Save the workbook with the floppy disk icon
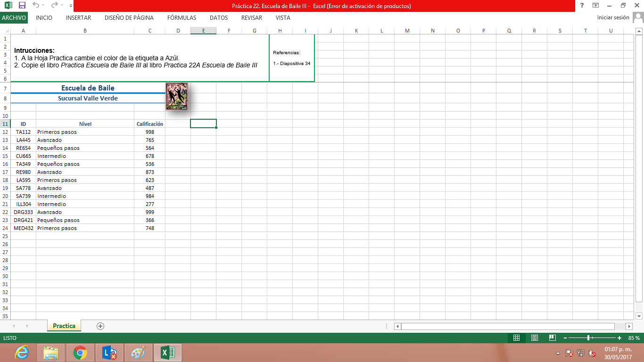 22,6
